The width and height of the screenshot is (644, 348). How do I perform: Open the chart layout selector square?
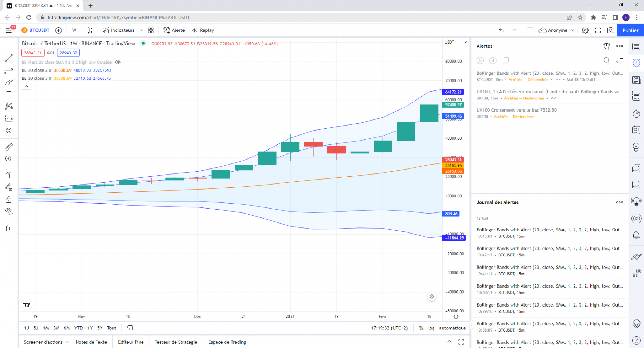(x=530, y=30)
